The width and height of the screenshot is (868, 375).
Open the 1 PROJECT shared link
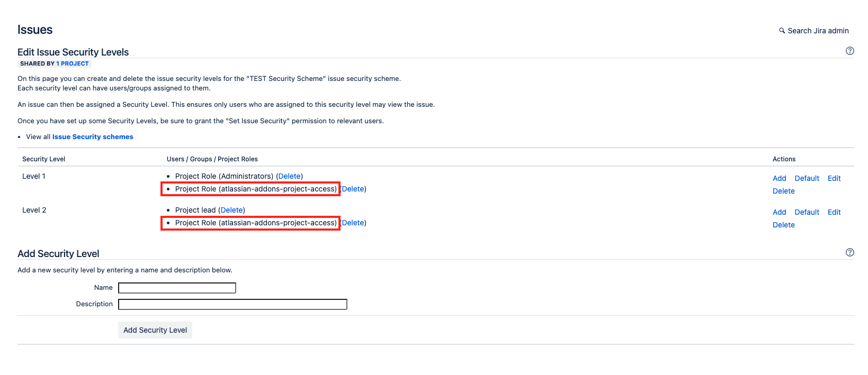pyautogui.click(x=73, y=63)
